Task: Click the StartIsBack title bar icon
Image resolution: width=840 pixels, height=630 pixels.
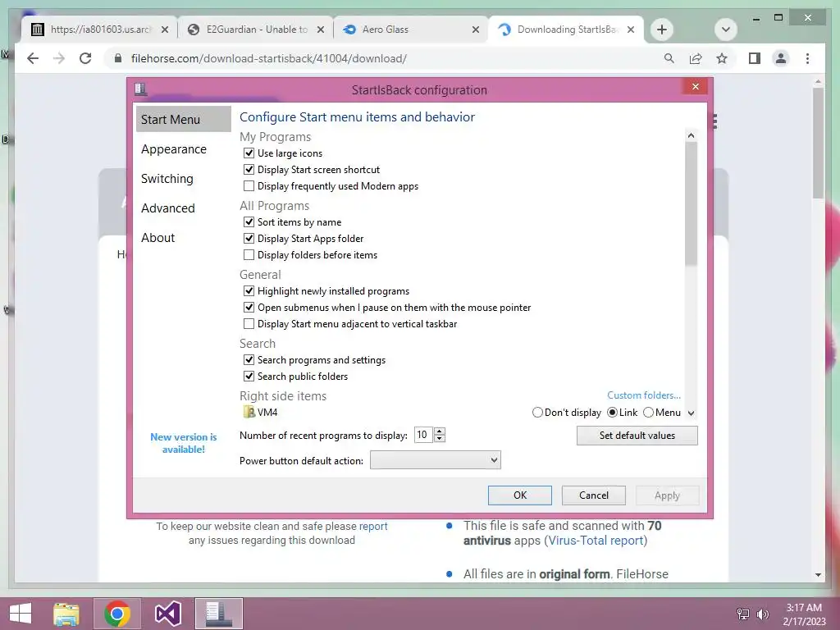Action: [141, 89]
